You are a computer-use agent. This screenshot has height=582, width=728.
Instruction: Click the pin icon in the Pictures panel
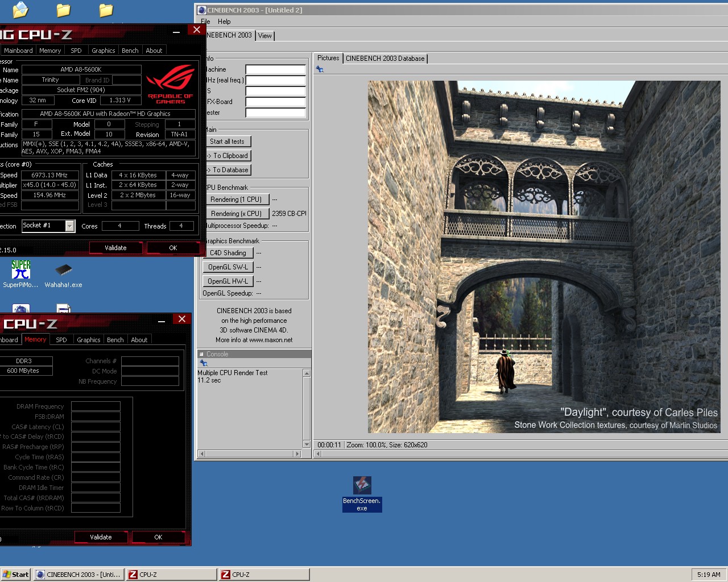[320, 69]
